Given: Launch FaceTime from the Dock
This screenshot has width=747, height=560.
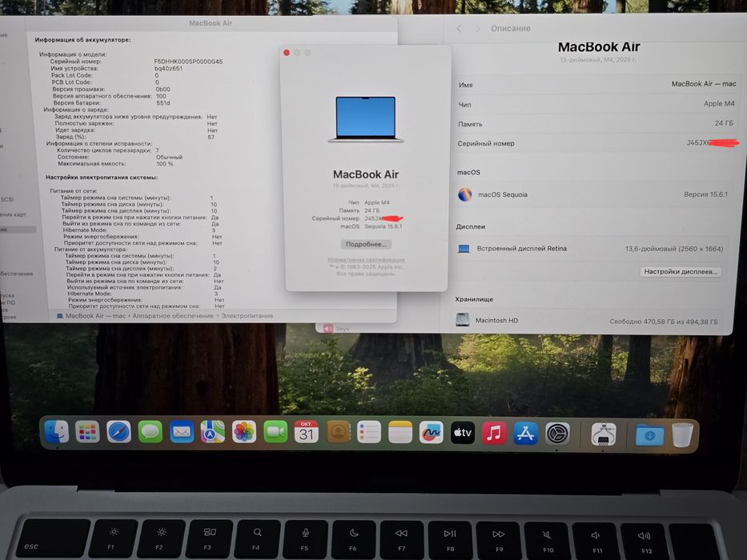Looking at the screenshot, I should point(275,432).
